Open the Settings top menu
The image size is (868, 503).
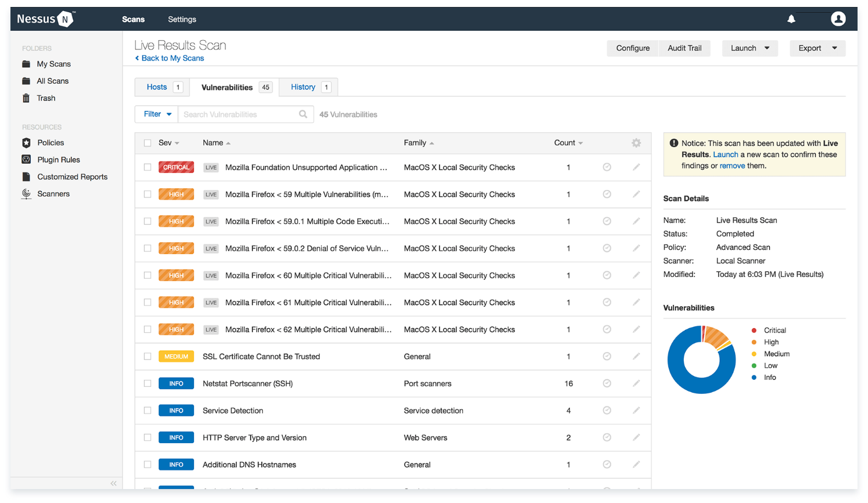182,19
